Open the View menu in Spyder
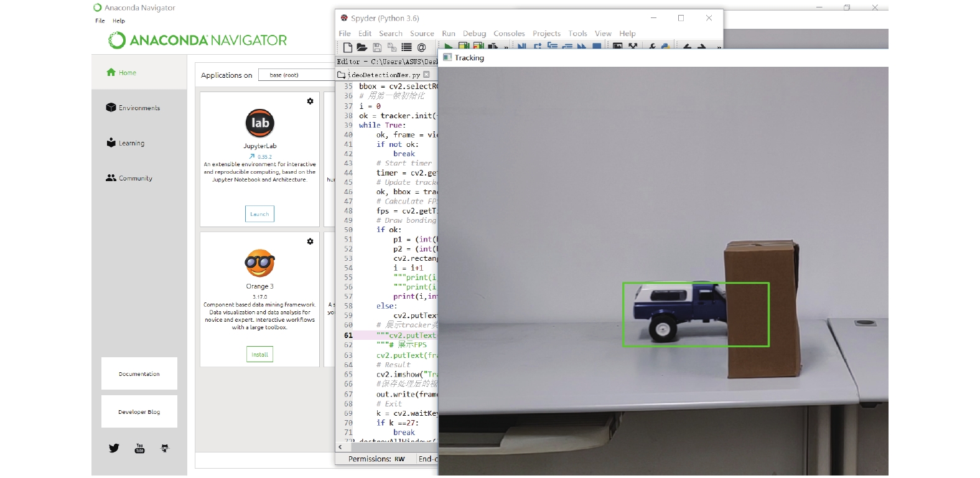The height and width of the screenshot is (478, 980). tap(603, 34)
